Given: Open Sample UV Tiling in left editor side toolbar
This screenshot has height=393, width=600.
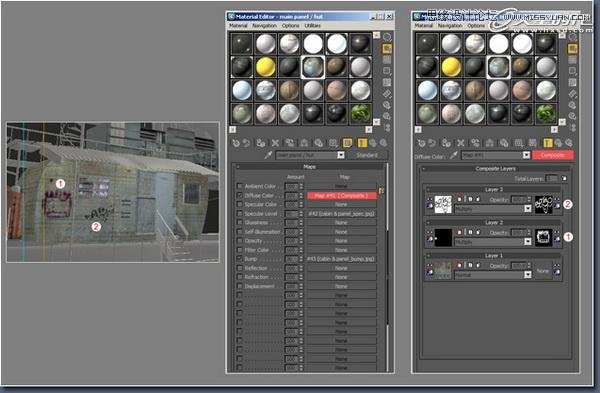Looking at the screenshot, I should (x=387, y=71).
